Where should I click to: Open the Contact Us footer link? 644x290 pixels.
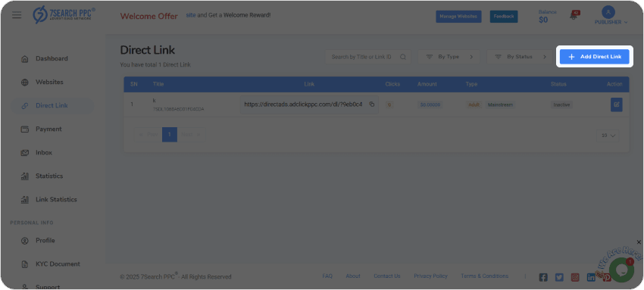[x=387, y=276]
